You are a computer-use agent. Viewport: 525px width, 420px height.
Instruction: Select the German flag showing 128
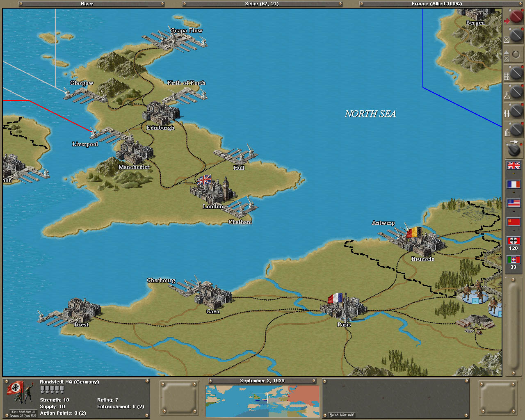pyautogui.click(x=514, y=241)
